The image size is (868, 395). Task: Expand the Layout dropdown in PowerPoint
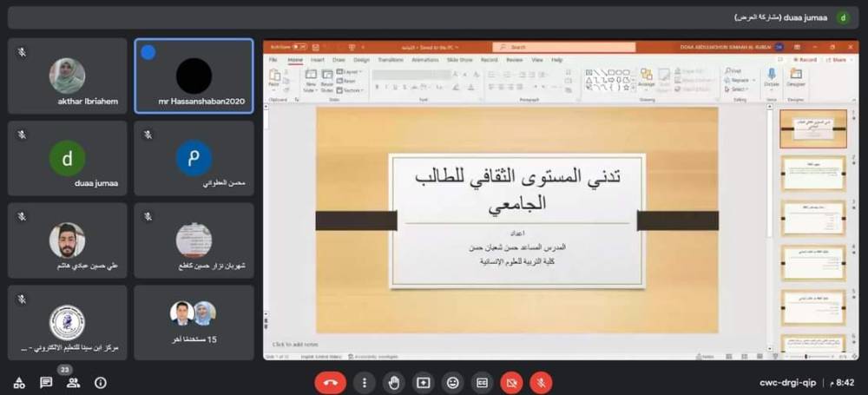[x=351, y=72]
